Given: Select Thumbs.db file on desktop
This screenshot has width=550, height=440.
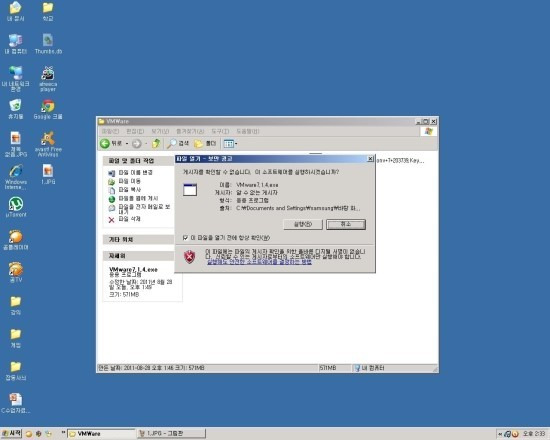Looking at the screenshot, I should click(x=48, y=44).
